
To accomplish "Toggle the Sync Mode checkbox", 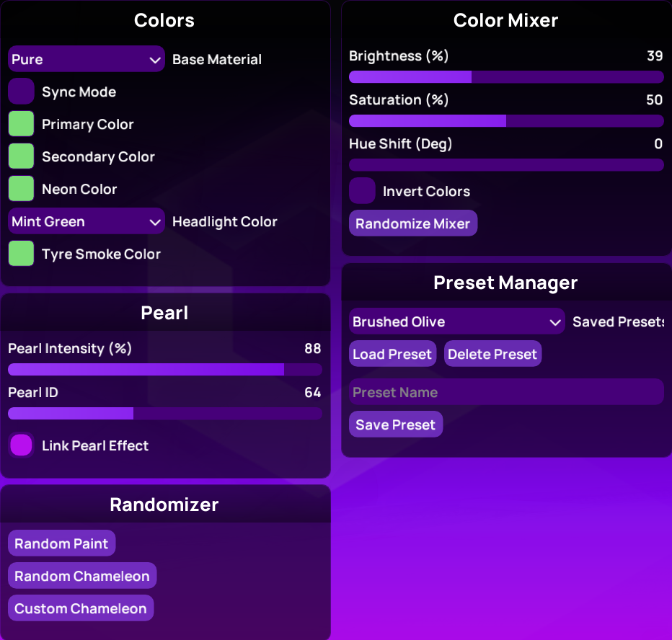I will pos(21,92).
